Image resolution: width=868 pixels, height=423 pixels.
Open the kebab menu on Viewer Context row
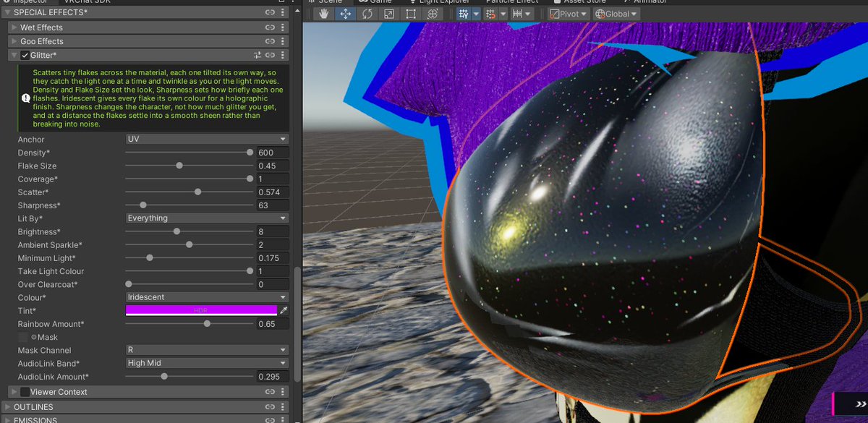[x=283, y=392]
